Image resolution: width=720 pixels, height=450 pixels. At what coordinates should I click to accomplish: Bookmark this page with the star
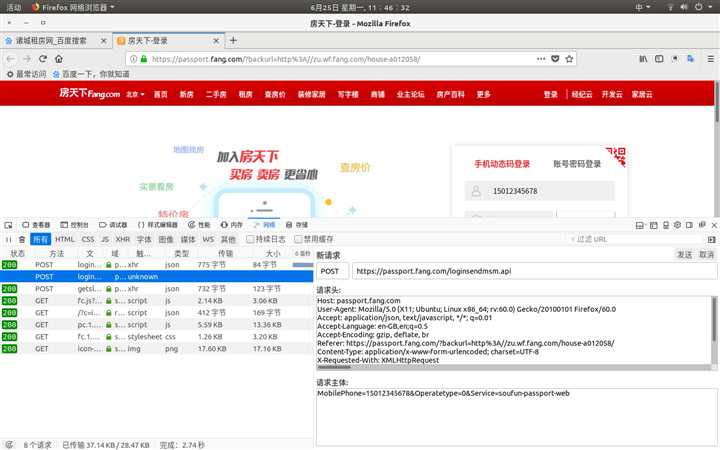569,59
